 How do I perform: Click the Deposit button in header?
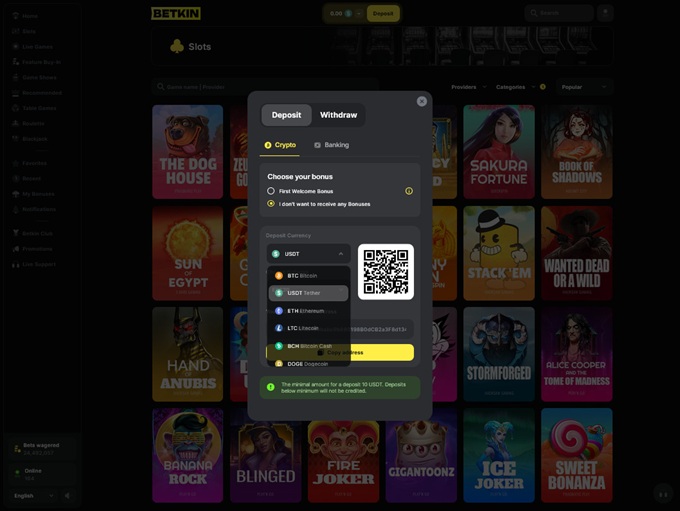383,13
